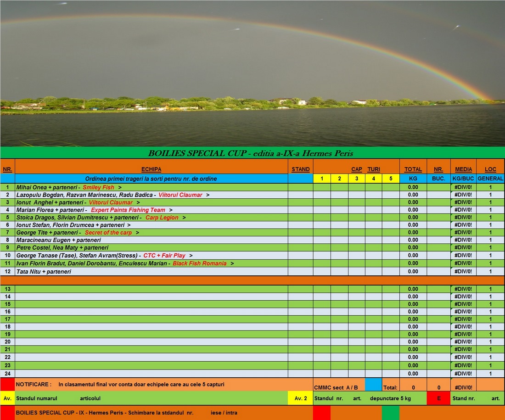Click the red E cell
The width and height of the screenshot is (505, 420).
pos(438,398)
